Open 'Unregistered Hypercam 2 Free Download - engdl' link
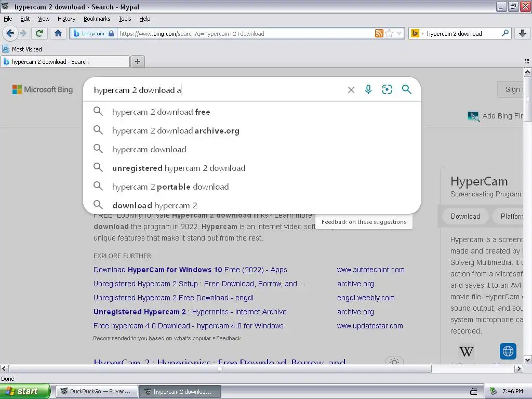The height and width of the screenshot is (399, 532). [x=174, y=298]
